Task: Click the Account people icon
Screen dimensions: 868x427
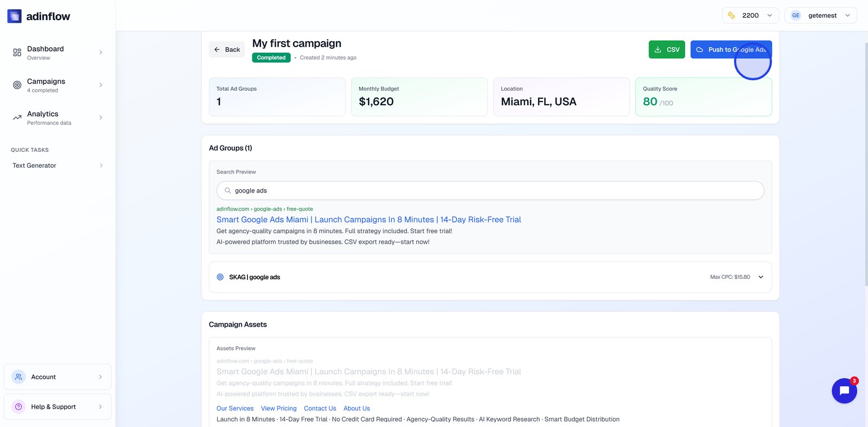Action: tap(18, 377)
